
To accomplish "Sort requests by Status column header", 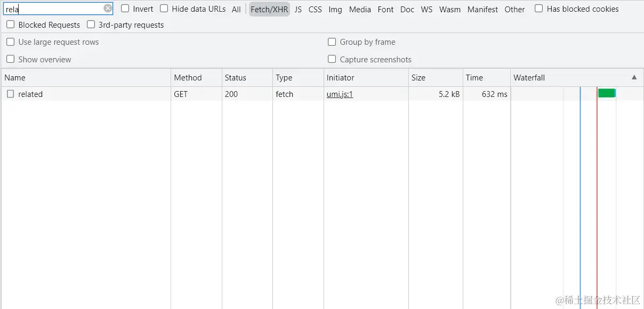I will [x=236, y=77].
